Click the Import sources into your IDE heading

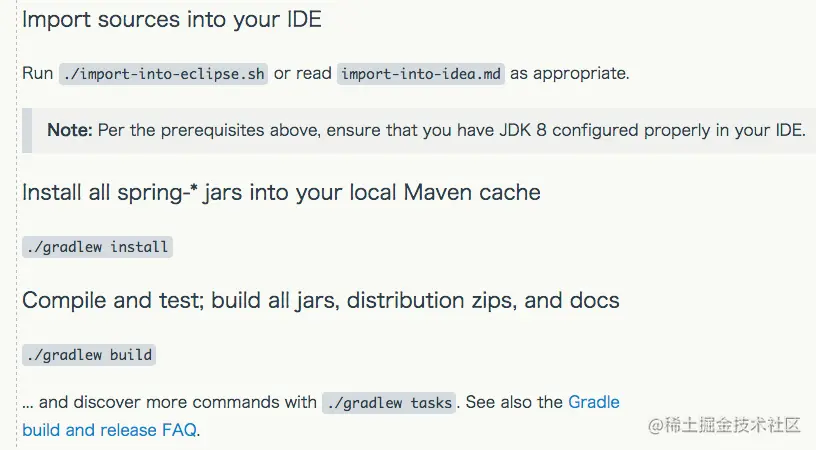[172, 20]
